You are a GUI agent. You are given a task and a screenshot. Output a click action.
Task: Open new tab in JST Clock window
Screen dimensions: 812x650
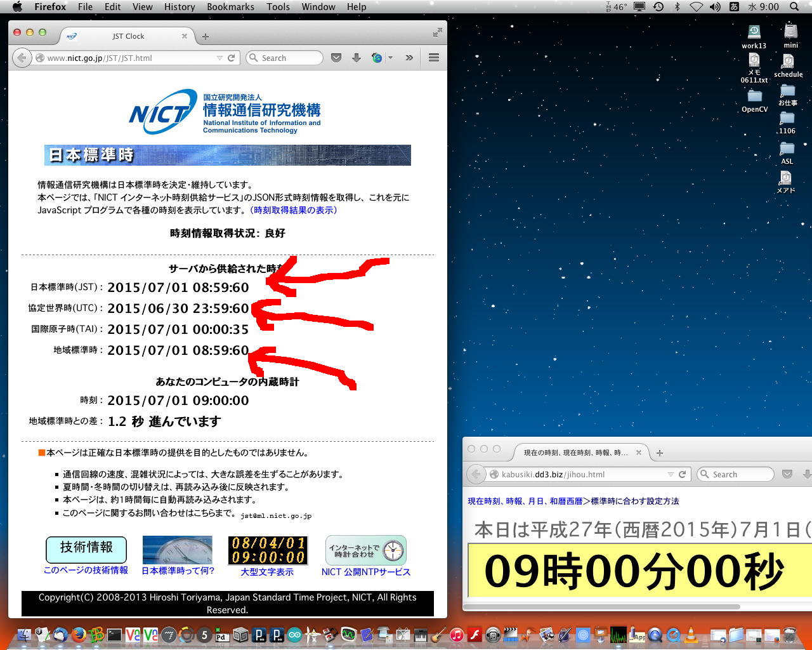[205, 37]
